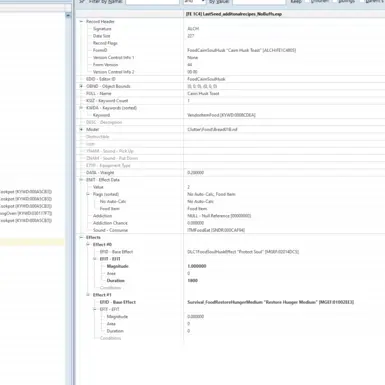Open the and/or filter combo box
Screen dimensions: 385x385
click(194, 2)
